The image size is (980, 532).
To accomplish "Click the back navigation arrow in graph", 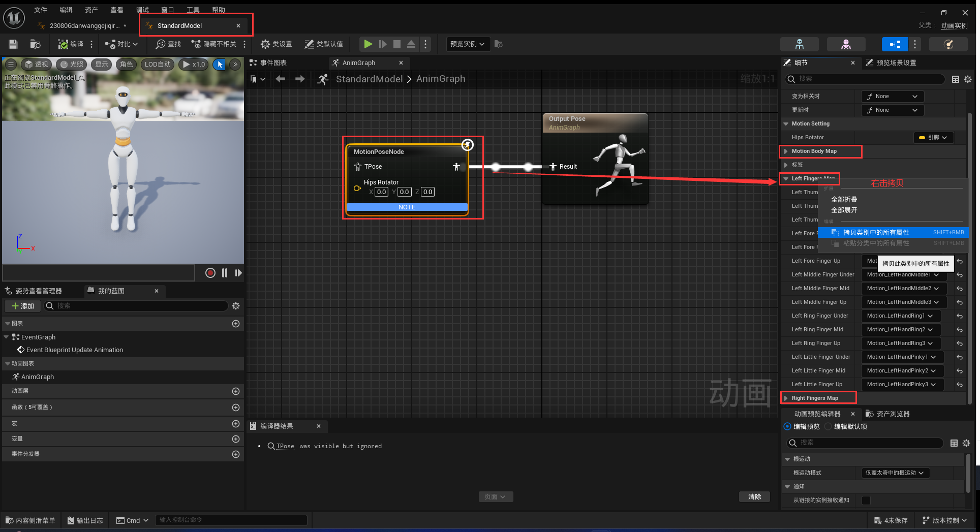I will (280, 79).
